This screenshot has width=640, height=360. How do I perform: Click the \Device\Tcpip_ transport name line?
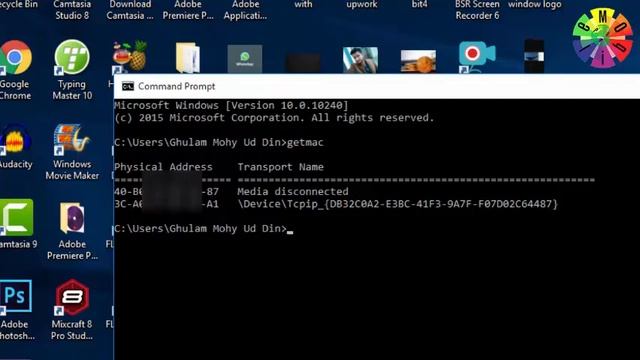pyautogui.click(x=398, y=204)
